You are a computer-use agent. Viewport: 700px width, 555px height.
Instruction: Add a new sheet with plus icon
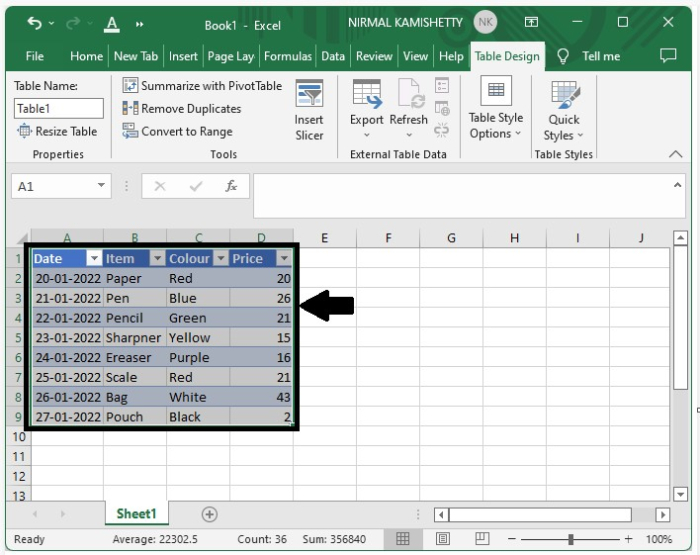[x=209, y=514]
